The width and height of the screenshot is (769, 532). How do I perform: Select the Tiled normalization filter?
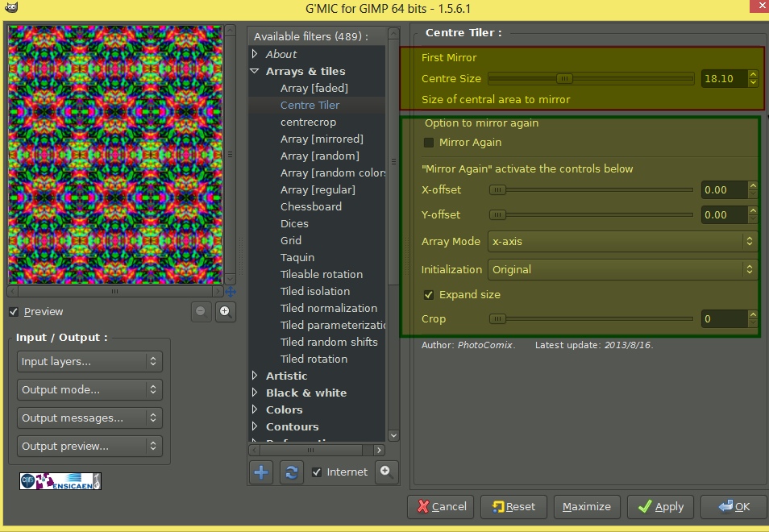[329, 308]
